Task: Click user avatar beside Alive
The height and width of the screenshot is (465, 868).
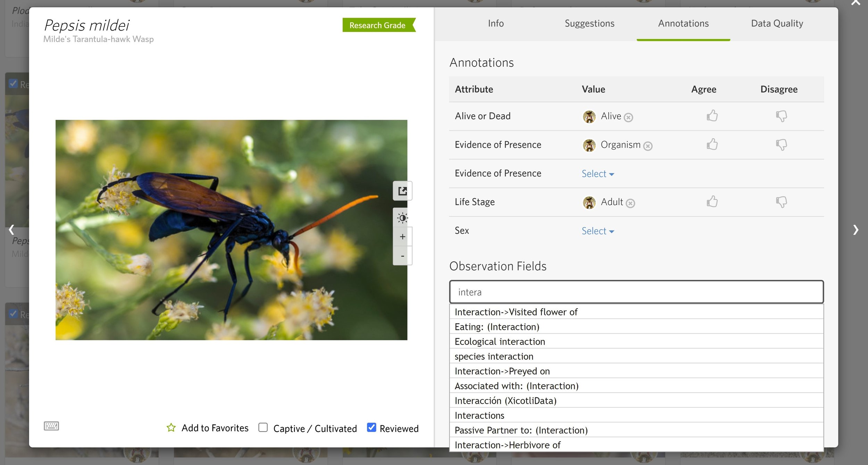Action: (x=589, y=117)
